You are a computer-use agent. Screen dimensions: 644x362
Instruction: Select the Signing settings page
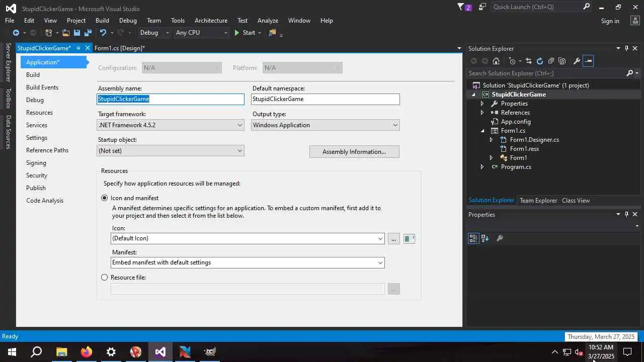tap(36, 163)
